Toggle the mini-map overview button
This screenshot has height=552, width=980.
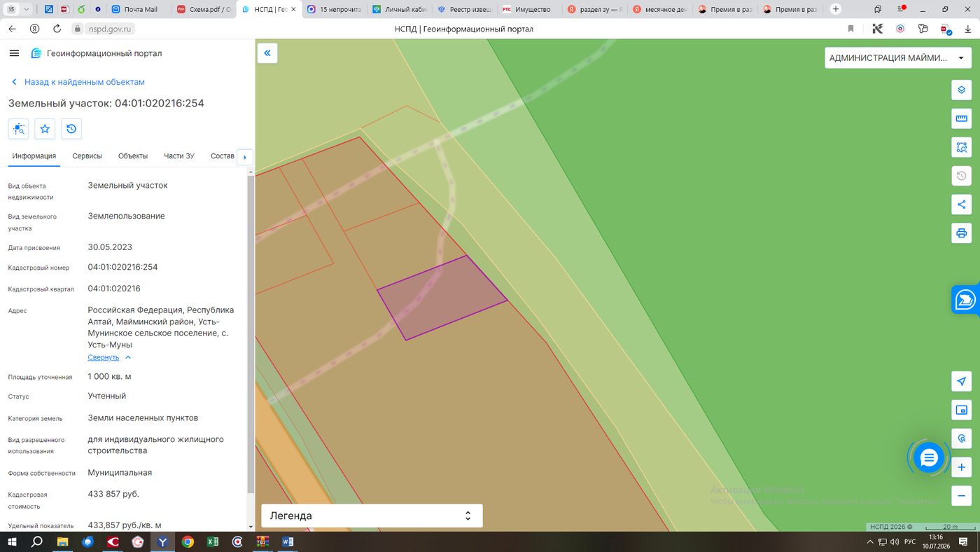961,410
